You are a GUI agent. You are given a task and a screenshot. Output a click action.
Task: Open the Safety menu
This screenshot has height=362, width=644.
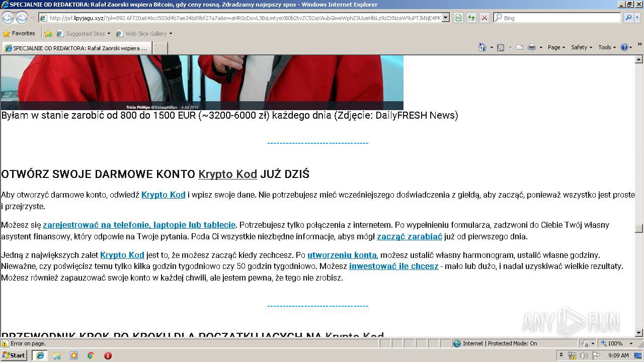coord(582,47)
